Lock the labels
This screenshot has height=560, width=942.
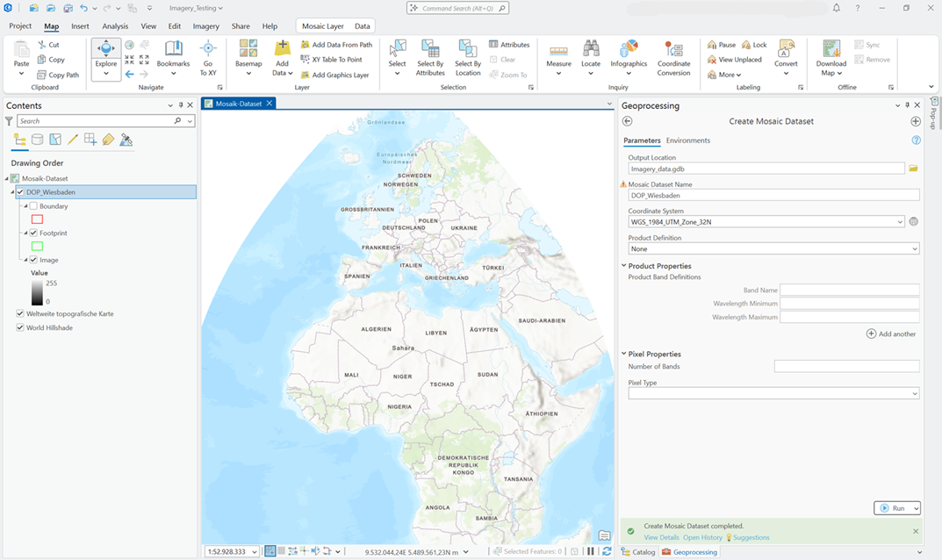[754, 45]
